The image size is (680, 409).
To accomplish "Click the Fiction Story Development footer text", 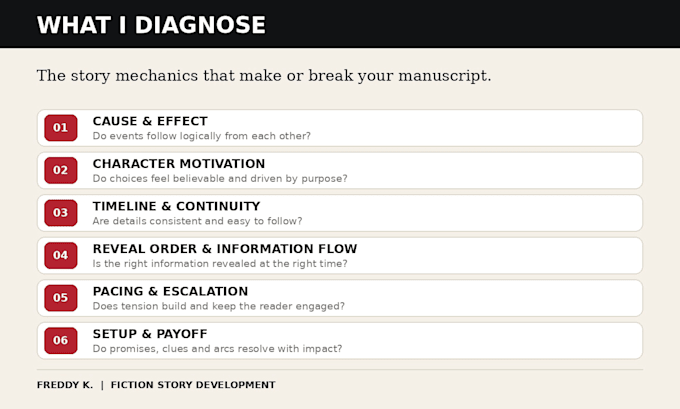I will pyautogui.click(x=193, y=385).
